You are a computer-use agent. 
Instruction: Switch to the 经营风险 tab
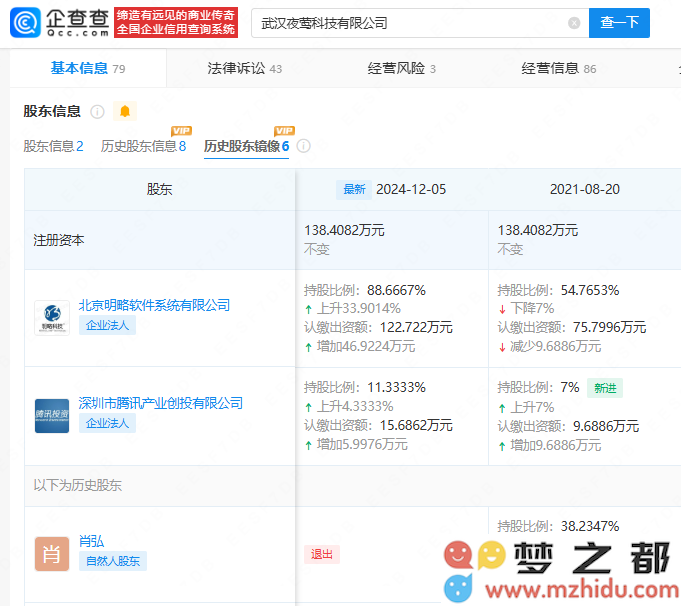(x=401, y=68)
